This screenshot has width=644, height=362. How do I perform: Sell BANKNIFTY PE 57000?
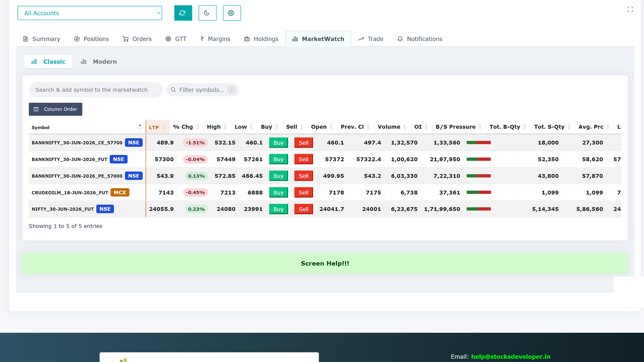coord(303,176)
